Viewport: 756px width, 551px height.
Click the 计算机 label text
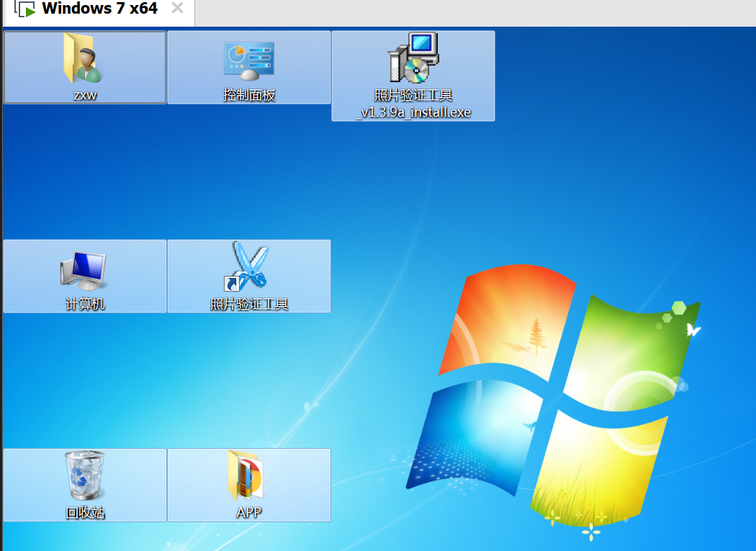tap(85, 304)
